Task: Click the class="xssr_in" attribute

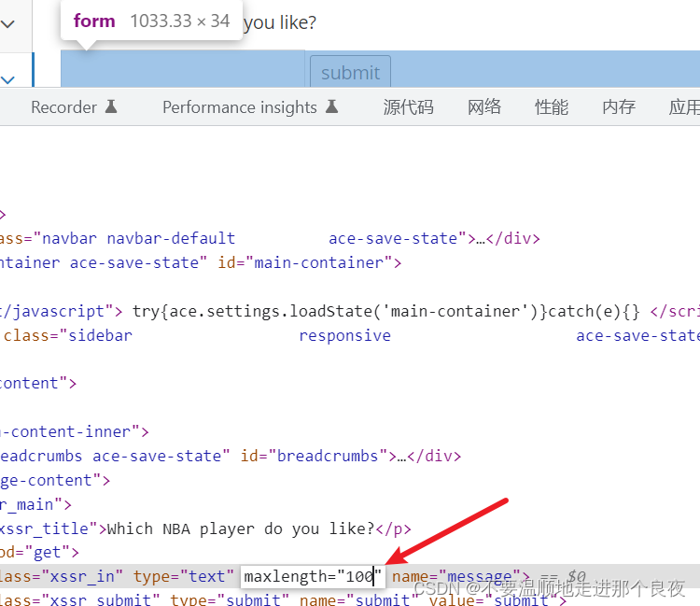Action: pos(62,576)
